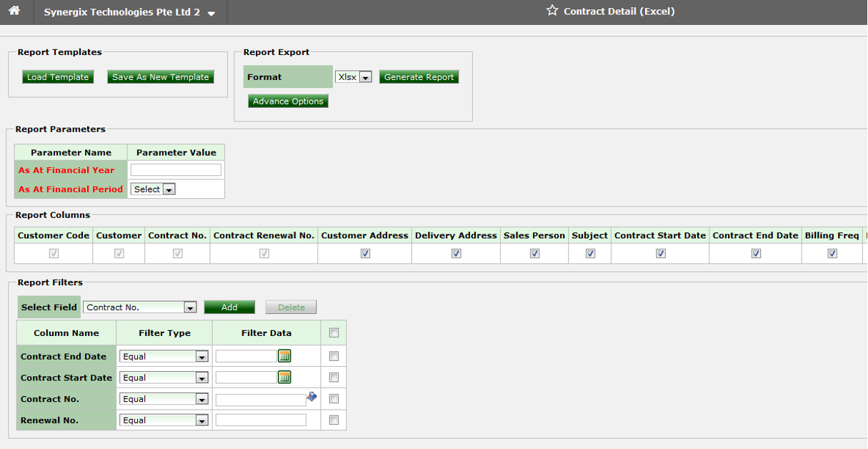Screen dimensions: 868x449
Task: Click the Generate Report button
Action: pos(419,77)
